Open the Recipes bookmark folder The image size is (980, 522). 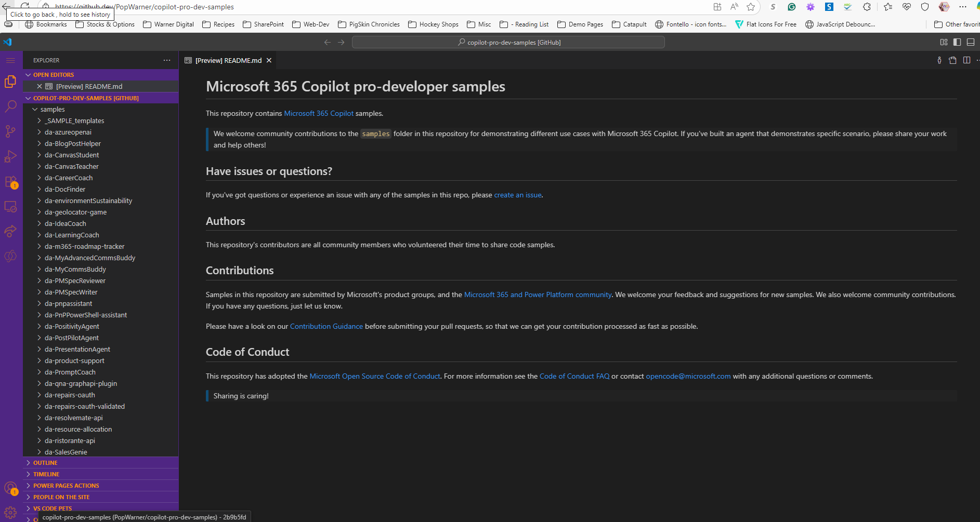click(x=218, y=24)
